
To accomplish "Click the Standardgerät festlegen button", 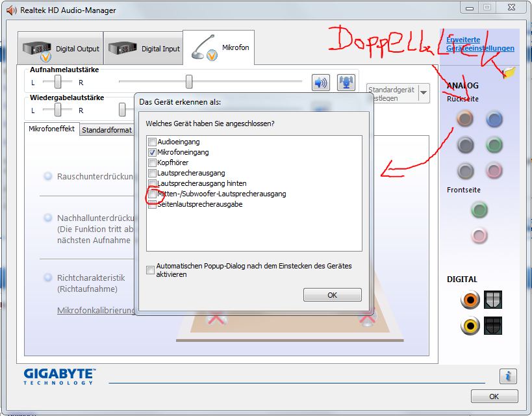I will (392, 94).
